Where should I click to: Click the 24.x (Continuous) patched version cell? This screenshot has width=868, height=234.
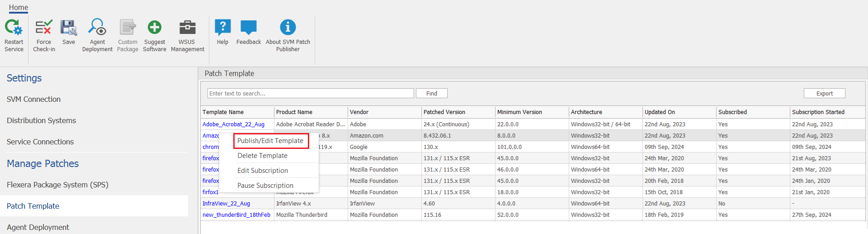tap(458, 124)
